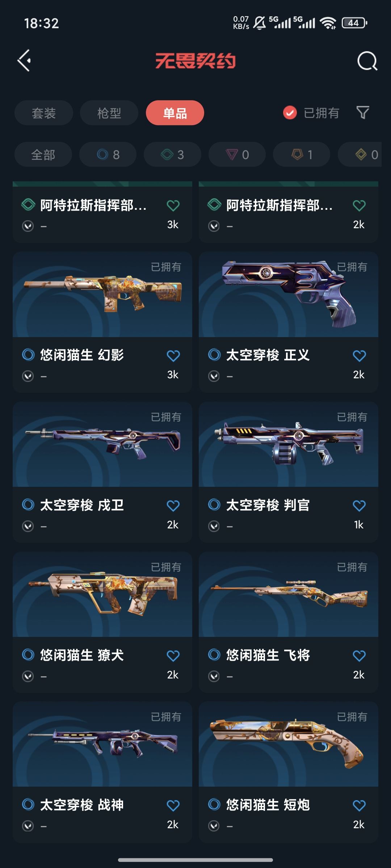Expand price arrow under 太空穿梭 戍卫
The image size is (391, 868).
(28, 526)
